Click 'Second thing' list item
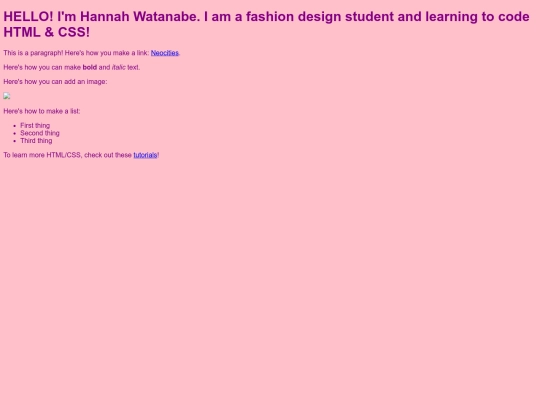This screenshot has height=405, width=540. (x=40, y=133)
